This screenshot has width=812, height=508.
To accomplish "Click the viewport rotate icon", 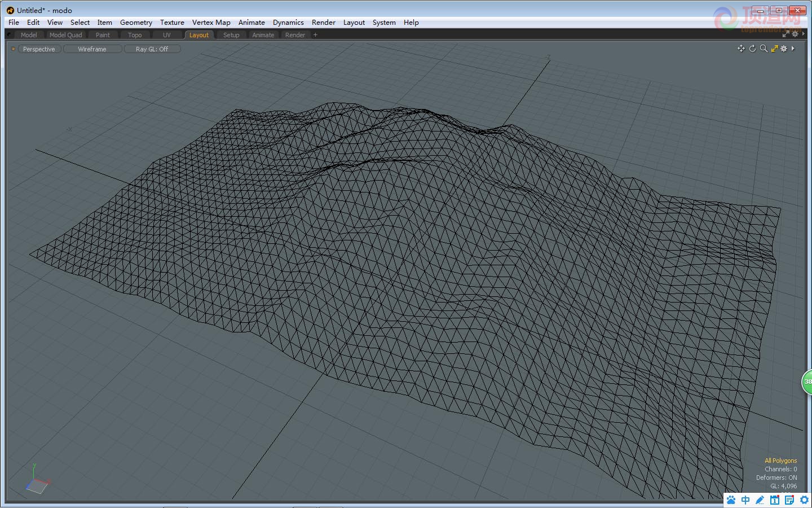I will 752,49.
